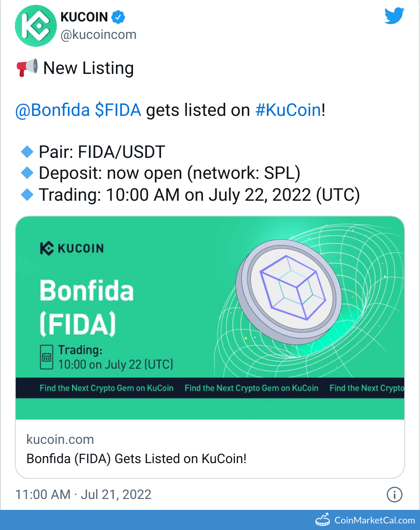Click the @kucoincom handle
The width and height of the screenshot is (420, 530).
[x=99, y=35]
